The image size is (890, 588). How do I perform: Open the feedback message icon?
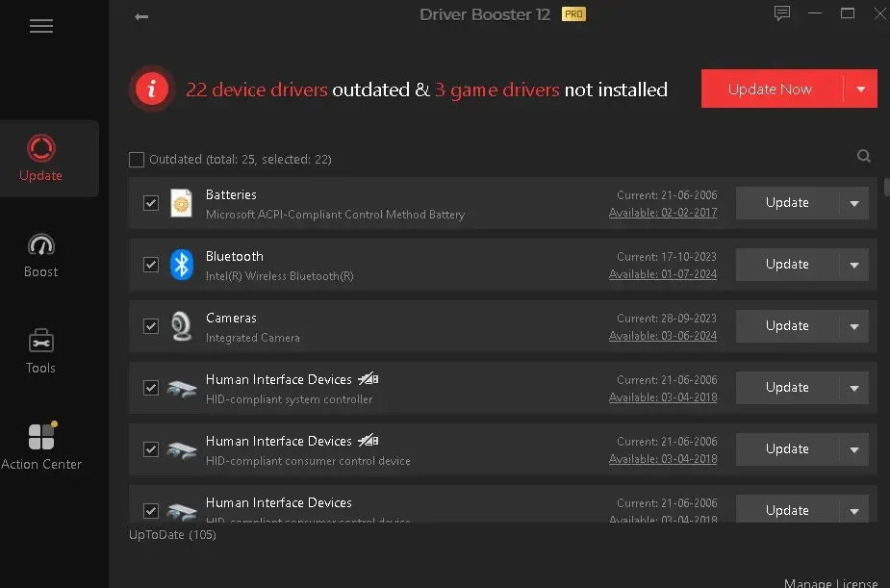(781, 13)
